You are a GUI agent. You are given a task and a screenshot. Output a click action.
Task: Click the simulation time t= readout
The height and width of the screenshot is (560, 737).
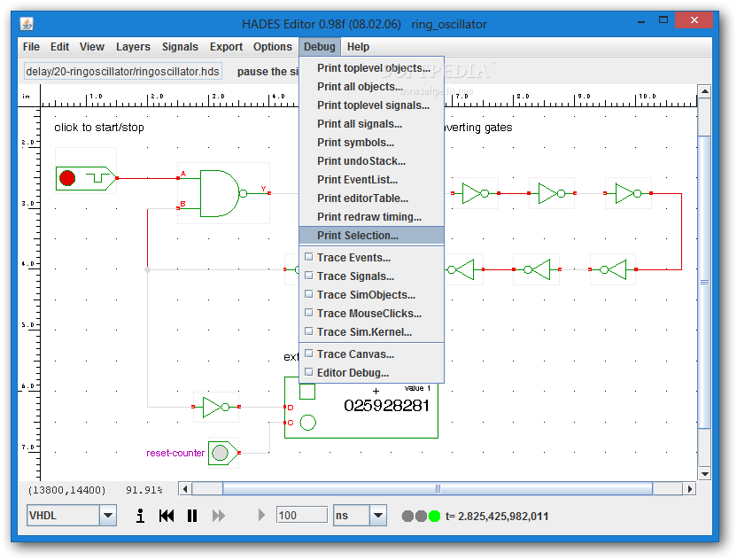[x=497, y=517]
